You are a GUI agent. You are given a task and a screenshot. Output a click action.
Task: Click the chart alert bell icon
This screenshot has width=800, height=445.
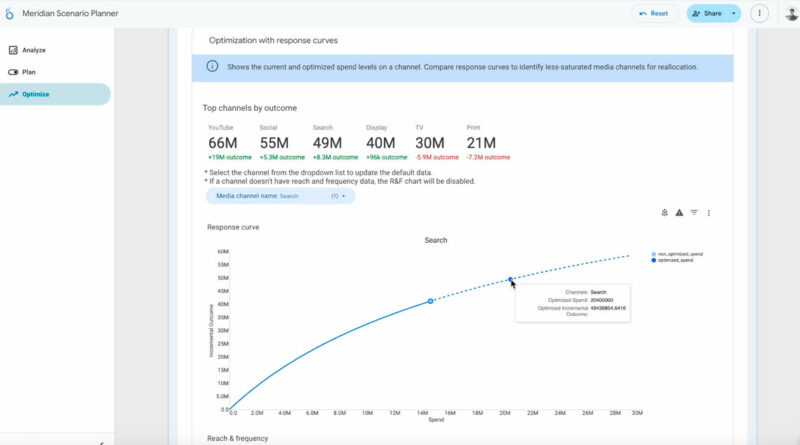665,213
